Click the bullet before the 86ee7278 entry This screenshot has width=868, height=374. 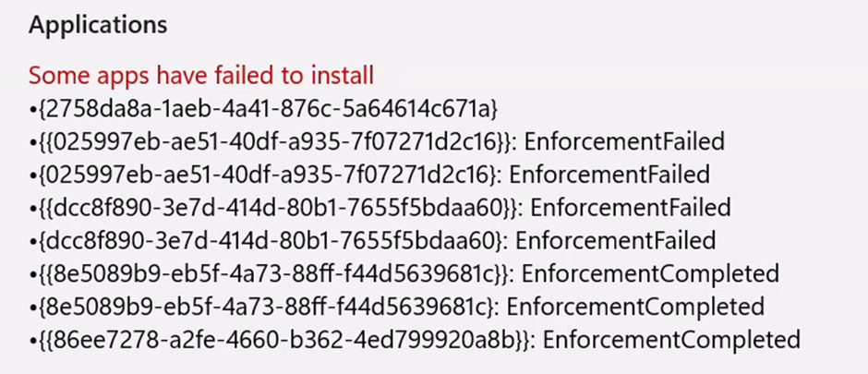(x=32, y=341)
